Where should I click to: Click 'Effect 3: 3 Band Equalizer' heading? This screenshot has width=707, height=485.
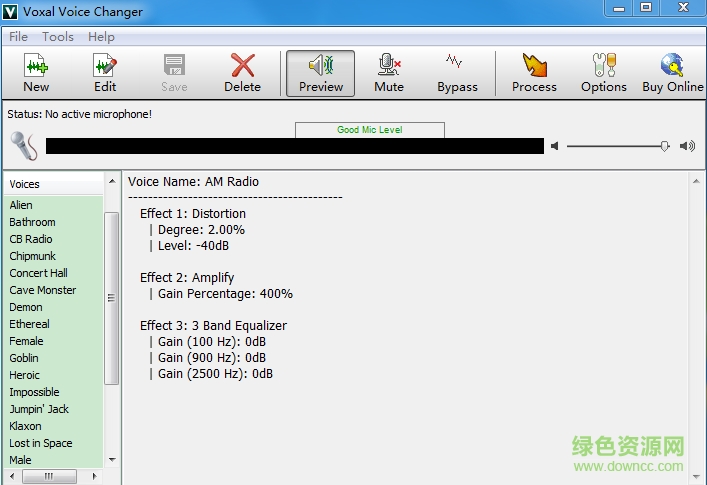(213, 326)
